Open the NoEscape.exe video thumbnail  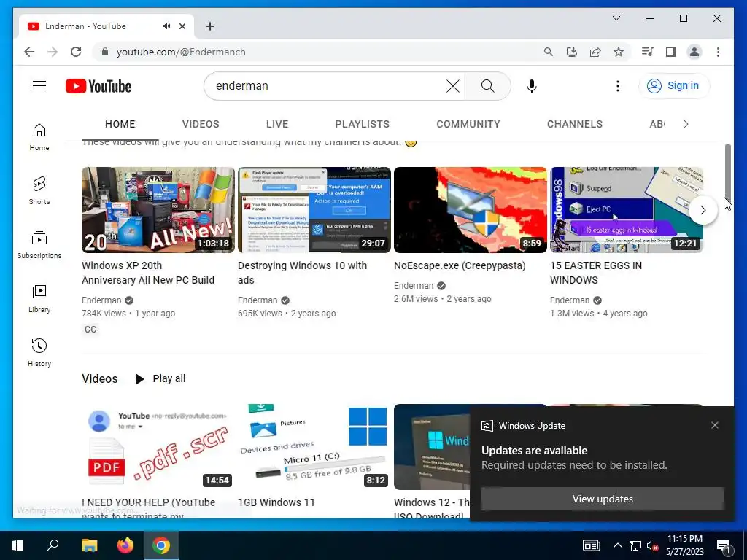pyautogui.click(x=471, y=210)
